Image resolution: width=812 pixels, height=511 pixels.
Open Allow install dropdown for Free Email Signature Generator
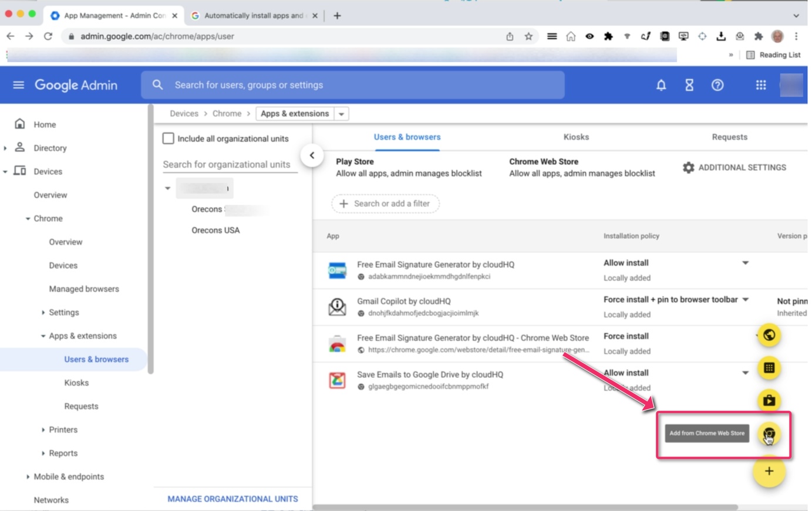(745, 263)
